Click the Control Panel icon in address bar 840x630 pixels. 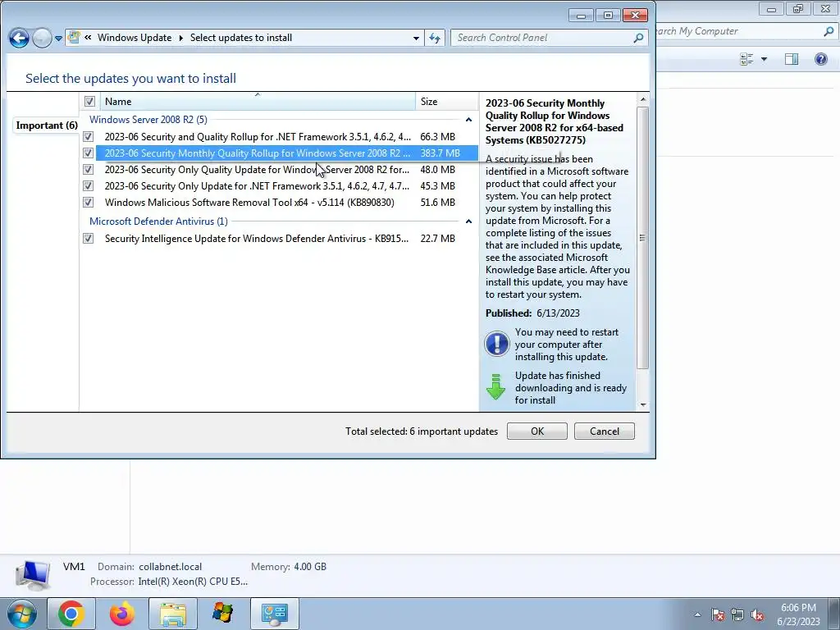pyautogui.click(x=74, y=38)
